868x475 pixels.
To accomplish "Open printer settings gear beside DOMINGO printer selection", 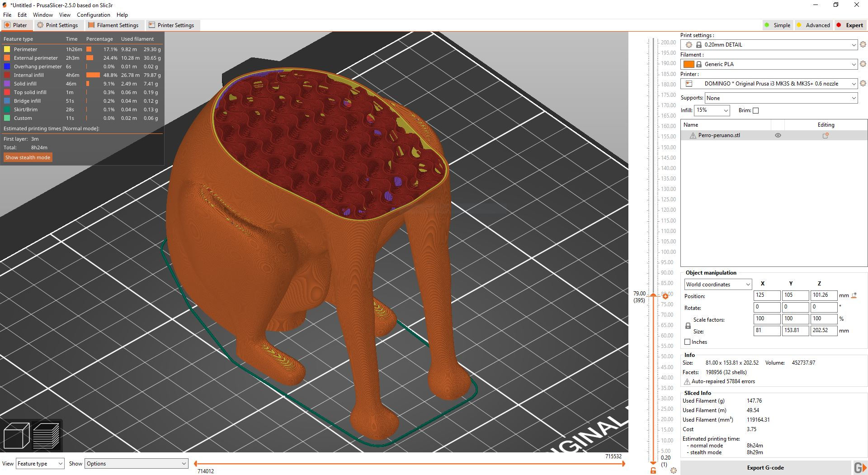I will 863,84.
